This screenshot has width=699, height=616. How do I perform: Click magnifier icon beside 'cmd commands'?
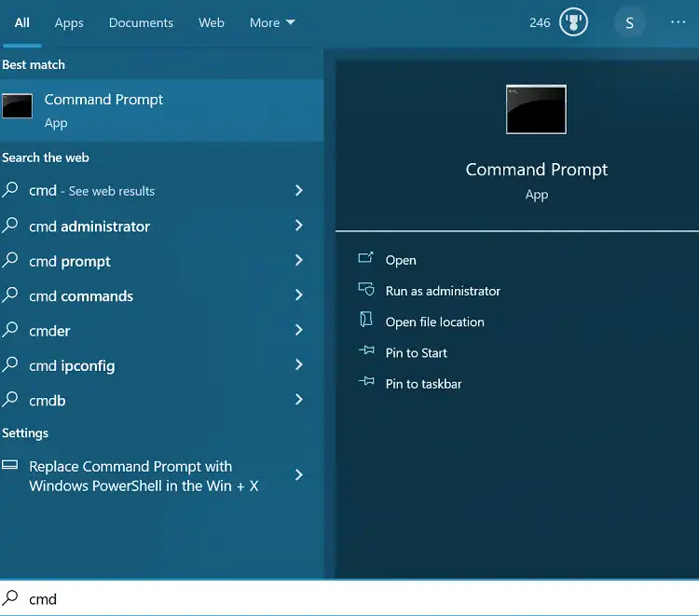pos(10,294)
